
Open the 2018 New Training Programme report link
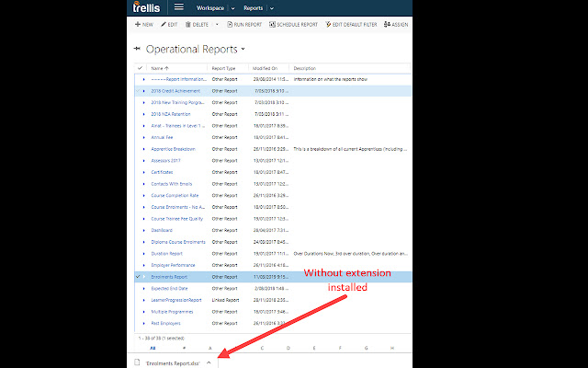coord(177,102)
